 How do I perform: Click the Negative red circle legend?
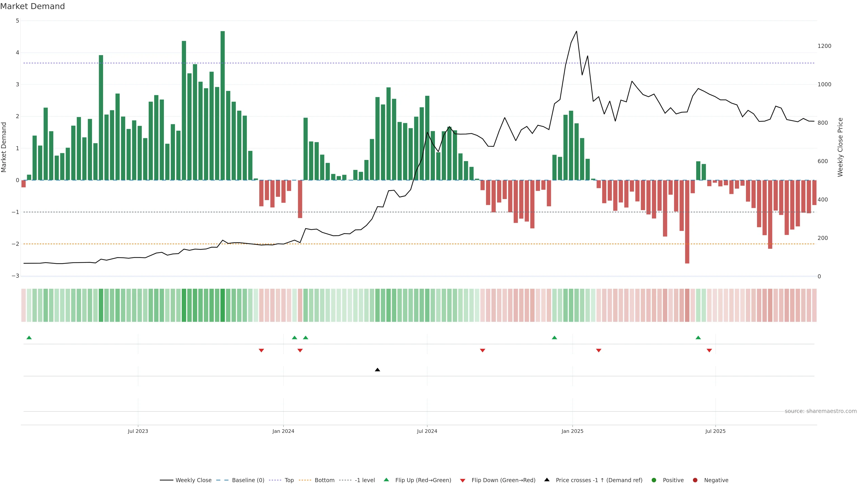coord(695,480)
